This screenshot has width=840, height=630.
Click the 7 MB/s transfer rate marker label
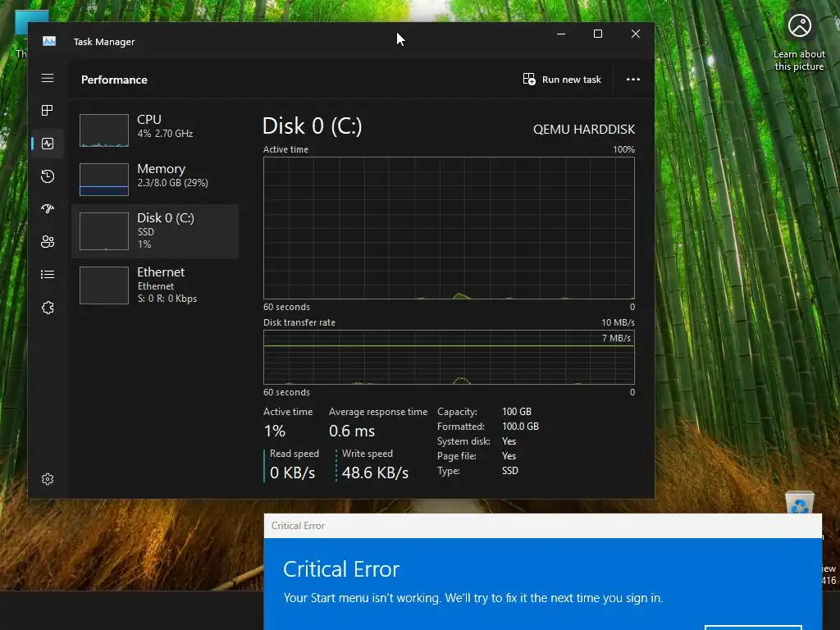click(616, 338)
